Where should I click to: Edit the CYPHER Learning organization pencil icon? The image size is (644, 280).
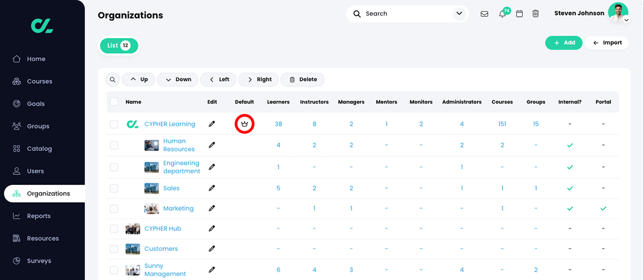(x=211, y=124)
